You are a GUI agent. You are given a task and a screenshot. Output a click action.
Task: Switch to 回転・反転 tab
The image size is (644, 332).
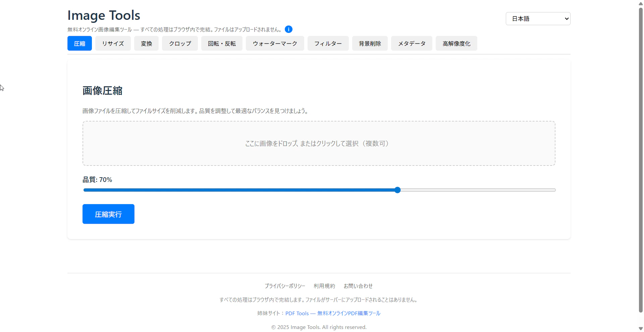tap(222, 43)
